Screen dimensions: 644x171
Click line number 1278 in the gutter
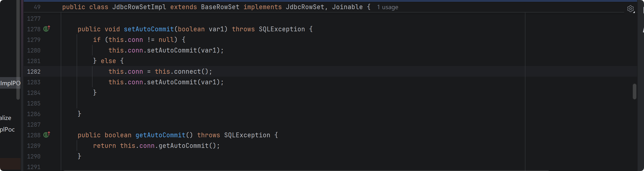34,29
